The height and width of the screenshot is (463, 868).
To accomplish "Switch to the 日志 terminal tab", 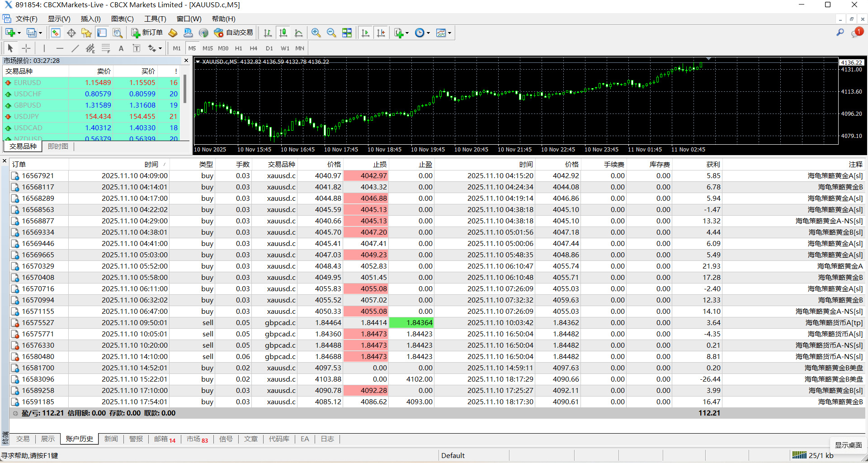I will coord(327,439).
